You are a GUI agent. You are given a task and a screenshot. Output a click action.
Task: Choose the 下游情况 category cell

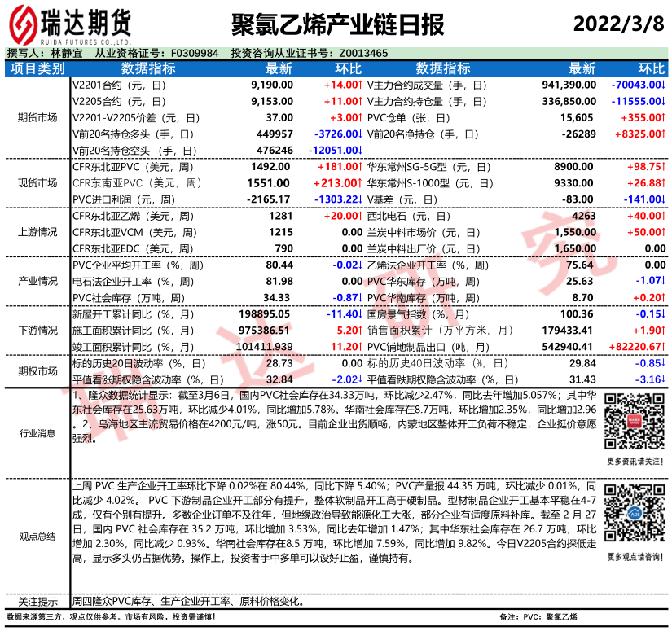coord(37,331)
